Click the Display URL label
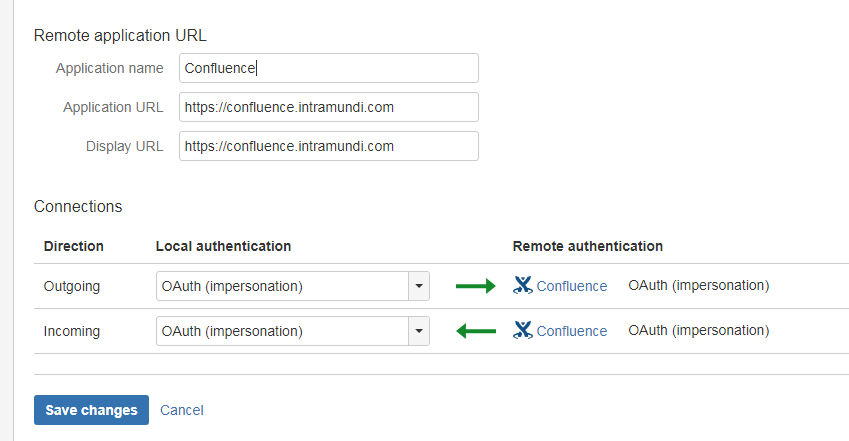Viewport: 849px width, 441px height. point(125,146)
